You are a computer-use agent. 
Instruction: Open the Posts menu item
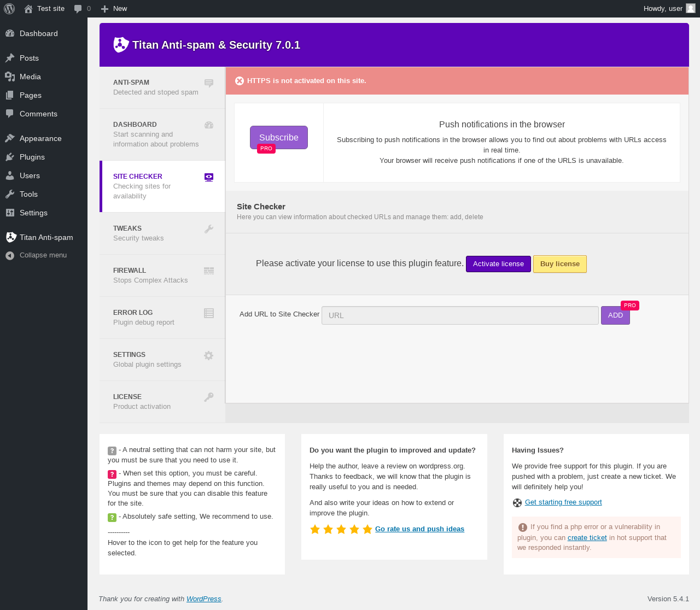click(44, 58)
